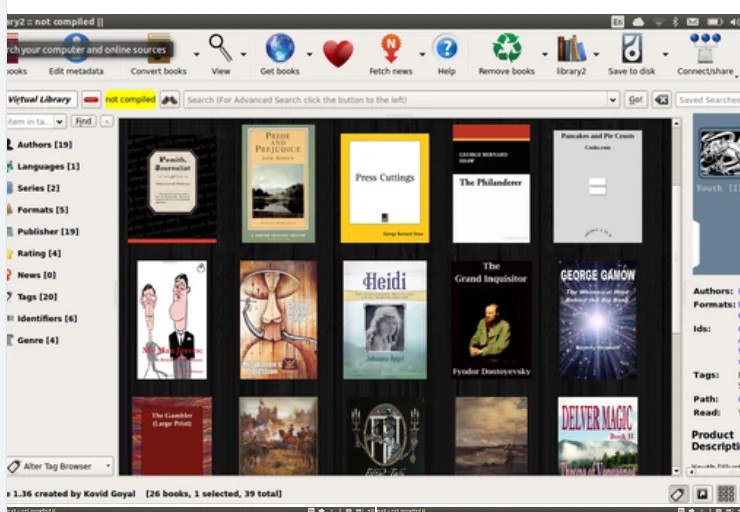This screenshot has width=740, height=512.
Task: Expand the search history dropdown arrow
Action: point(612,100)
